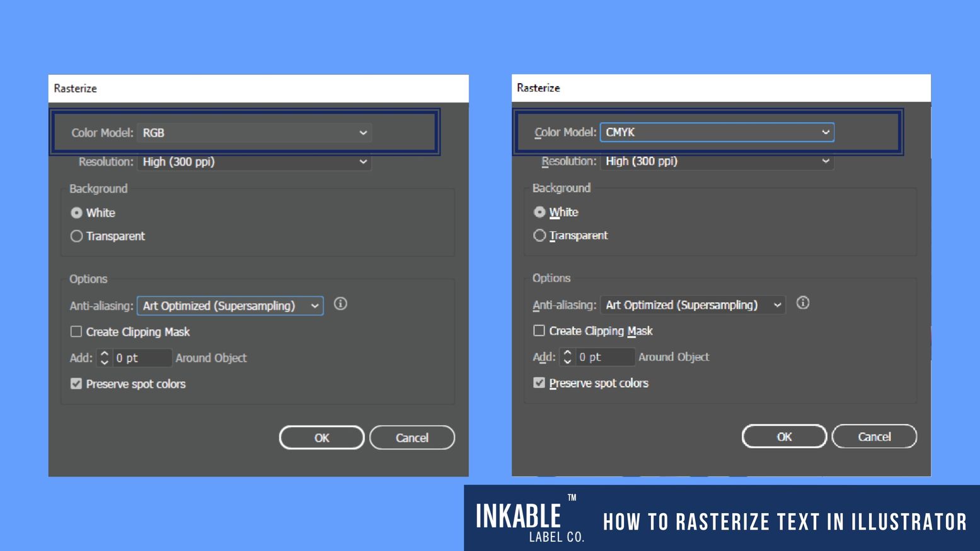980x551 pixels.
Task: Click Cancel in the left Rasterize dialog
Action: coord(412,438)
